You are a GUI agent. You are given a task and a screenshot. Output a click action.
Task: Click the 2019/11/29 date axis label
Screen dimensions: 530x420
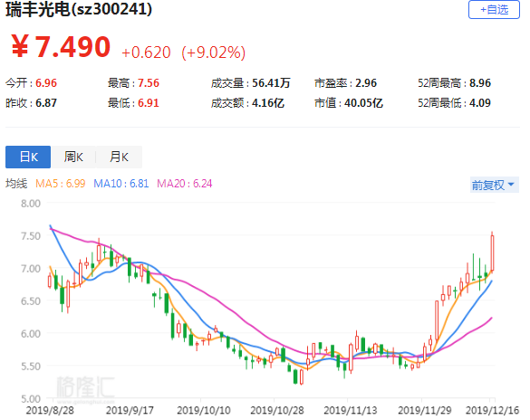425,411
